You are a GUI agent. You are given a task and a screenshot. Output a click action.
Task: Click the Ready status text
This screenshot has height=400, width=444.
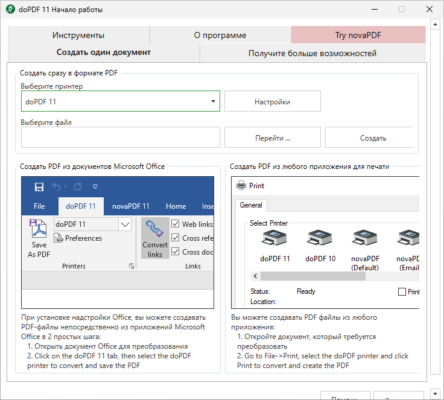click(306, 291)
